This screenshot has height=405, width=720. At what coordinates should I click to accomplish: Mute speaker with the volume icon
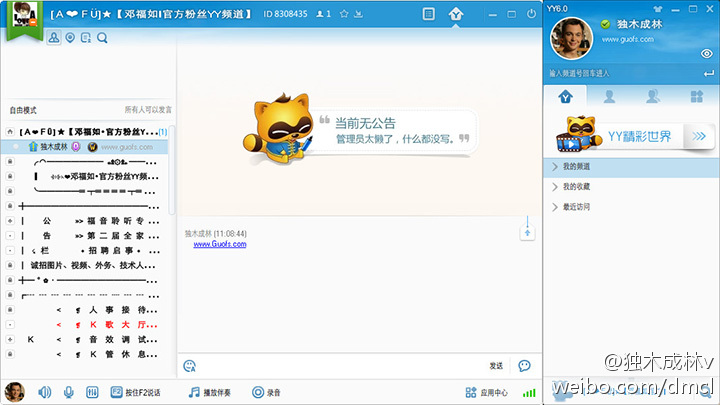pyautogui.click(x=45, y=392)
